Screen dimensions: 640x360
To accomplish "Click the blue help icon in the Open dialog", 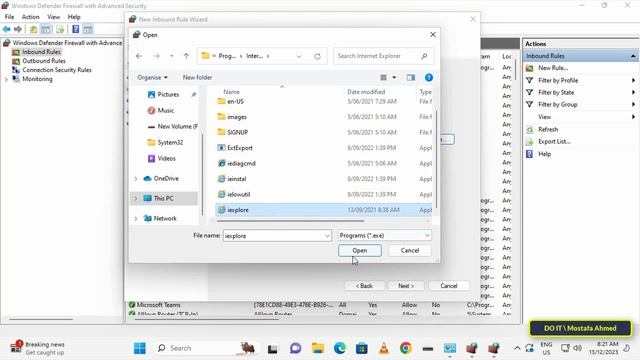I will click(429, 77).
